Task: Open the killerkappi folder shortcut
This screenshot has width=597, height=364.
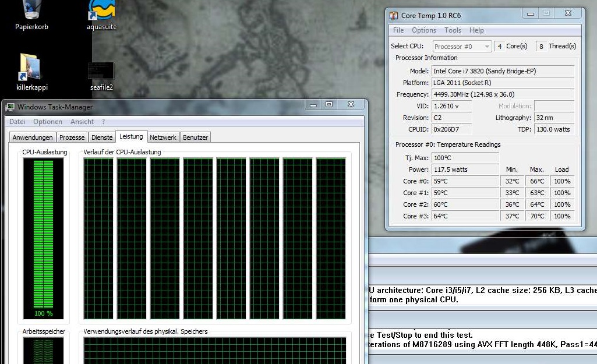Action: pyautogui.click(x=31, y=72)
